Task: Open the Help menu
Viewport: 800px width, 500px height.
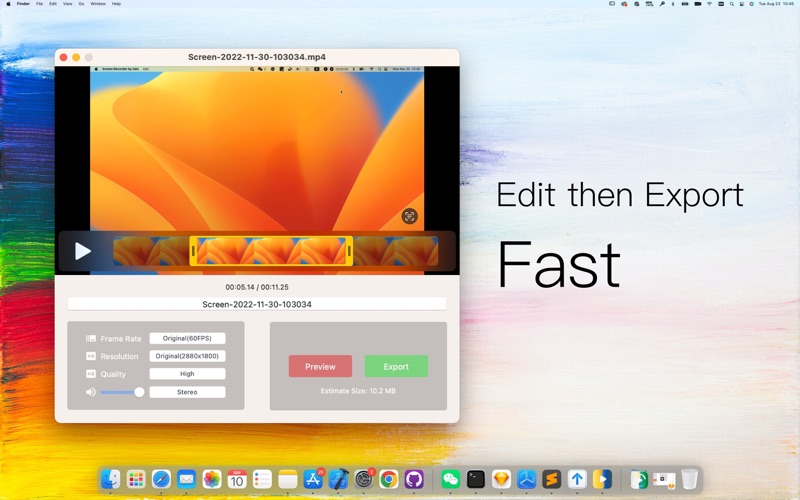Action: 116,4
